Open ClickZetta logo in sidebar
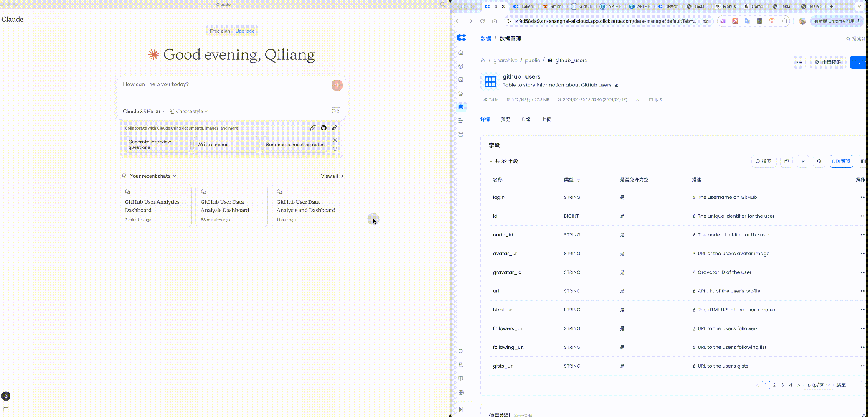Image resolution: width=868 pixels, height=417 pixels. coord(461,38)
